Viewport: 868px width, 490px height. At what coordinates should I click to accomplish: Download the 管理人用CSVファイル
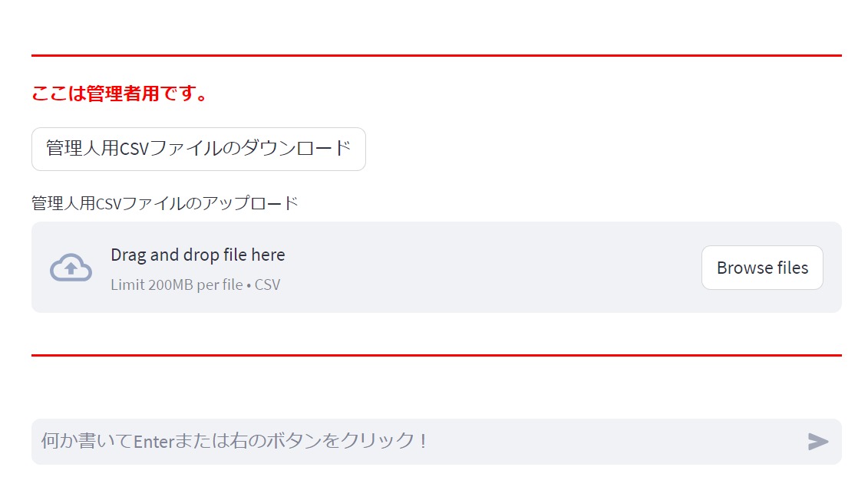click(198, 149)
